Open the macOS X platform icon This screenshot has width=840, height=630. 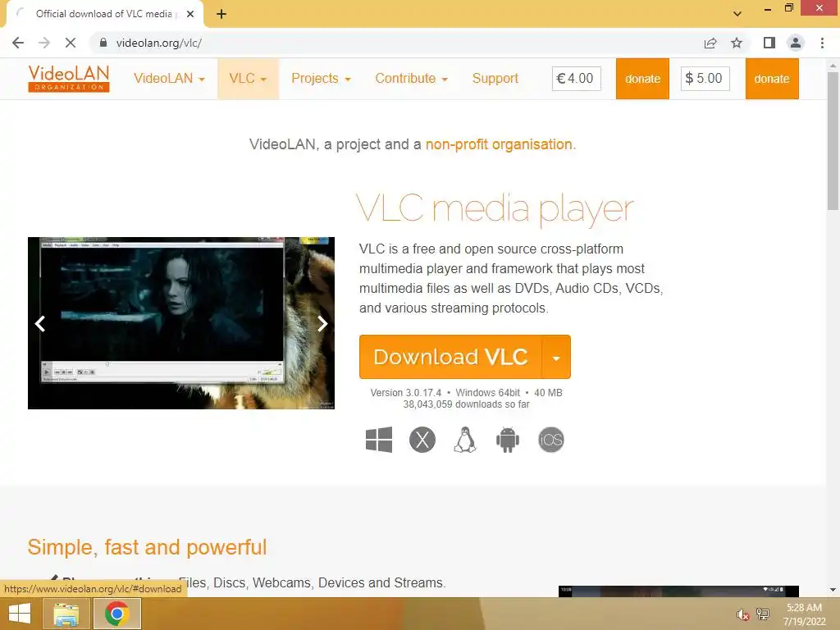pyautogui.click(x=422, y=440)
